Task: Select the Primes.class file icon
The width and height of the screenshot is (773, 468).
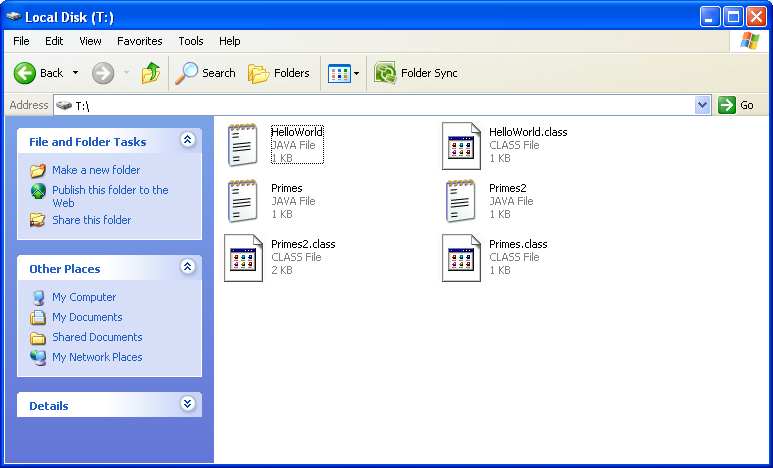Action: click(x=461, y=257)
